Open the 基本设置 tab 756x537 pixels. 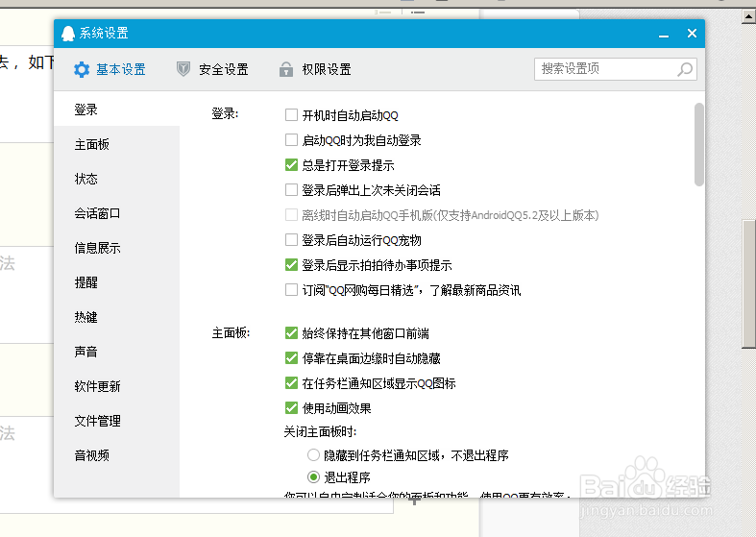(110, 69)
